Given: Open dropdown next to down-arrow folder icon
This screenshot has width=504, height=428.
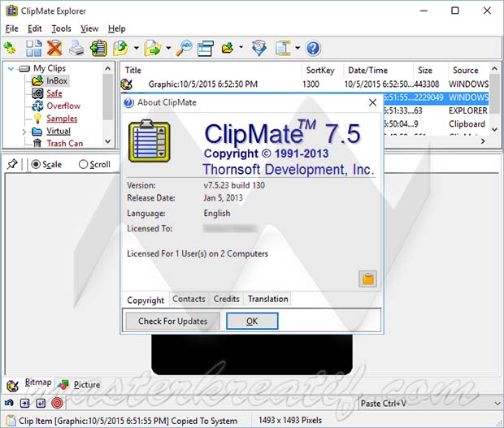Looking at the screenshot, I should [241, 48].
